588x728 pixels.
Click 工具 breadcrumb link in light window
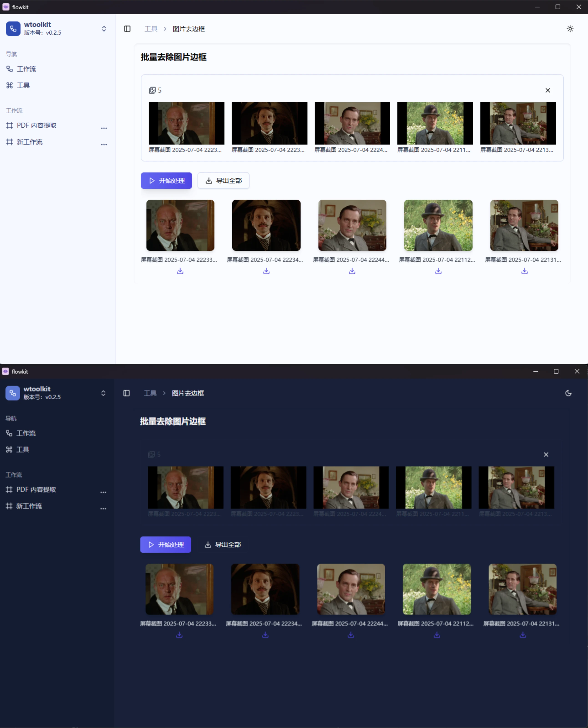point(151,29)
